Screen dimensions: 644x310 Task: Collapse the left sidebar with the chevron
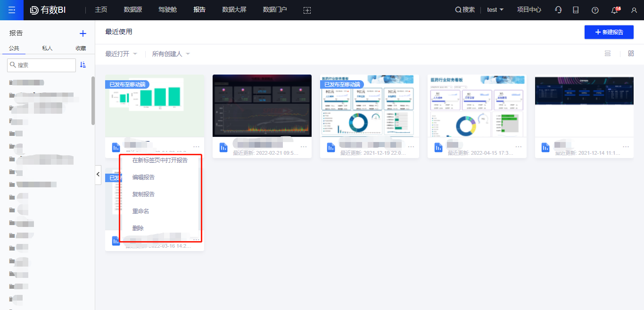(x=98, y=175)
